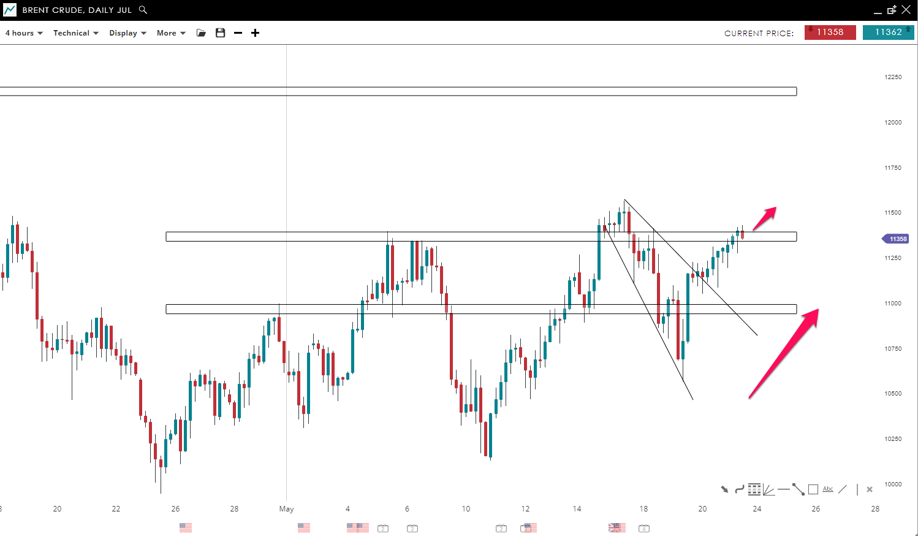
Task: Delete drawings with the X icon
Action: click(869, 489)
